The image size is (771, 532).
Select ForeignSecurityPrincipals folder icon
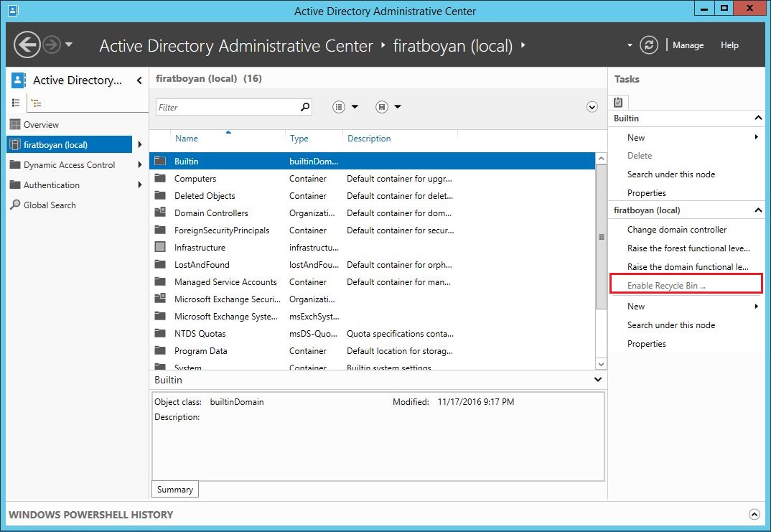160,230
